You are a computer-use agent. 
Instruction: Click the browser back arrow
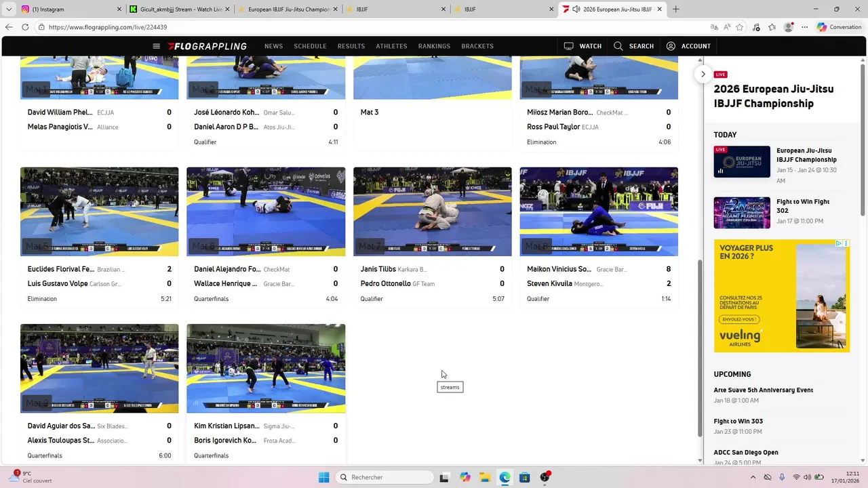coord(9,27)
